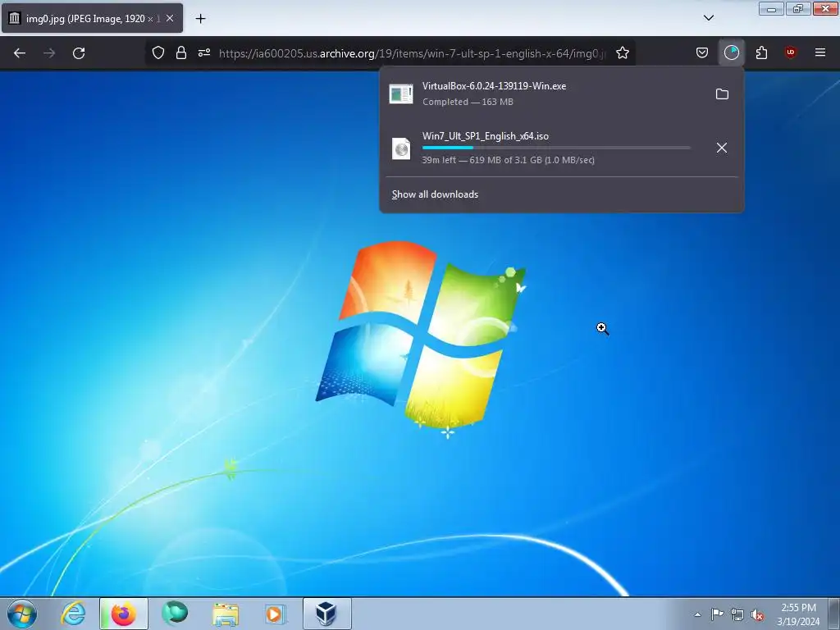The width and height of the screenshot is (840, 630).
Task: Show hidden system tray icons
Action: (x=697, y=614)
